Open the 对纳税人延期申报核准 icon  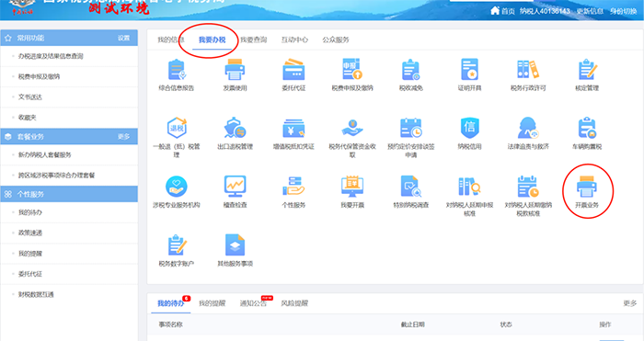click(469, 187)
